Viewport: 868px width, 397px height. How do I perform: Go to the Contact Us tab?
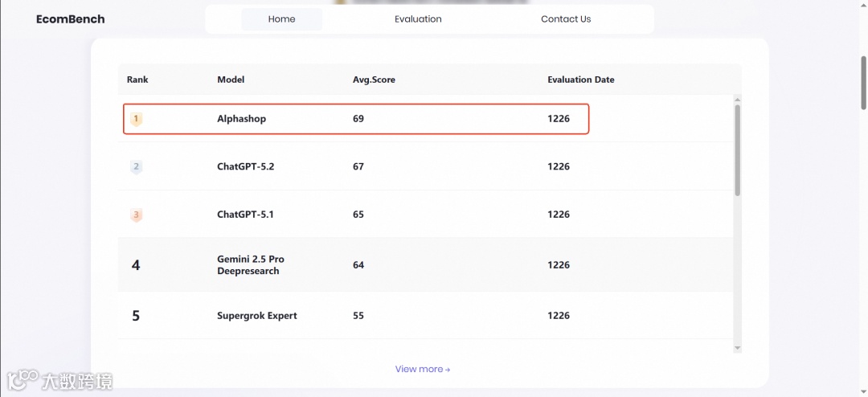566,19
